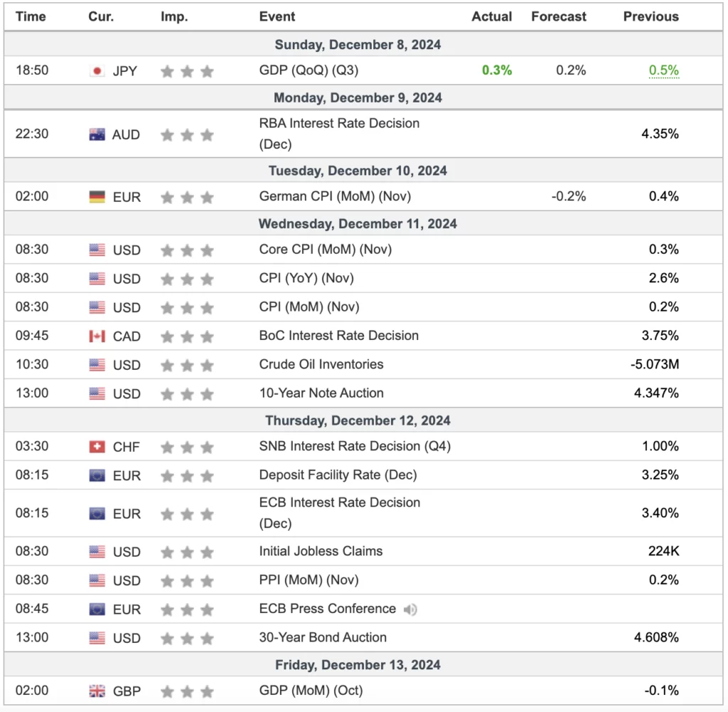Open the CPI (MoM) (Nov) event link
The width and height of the screenshot is (728, 712).
tap(309, 307)
